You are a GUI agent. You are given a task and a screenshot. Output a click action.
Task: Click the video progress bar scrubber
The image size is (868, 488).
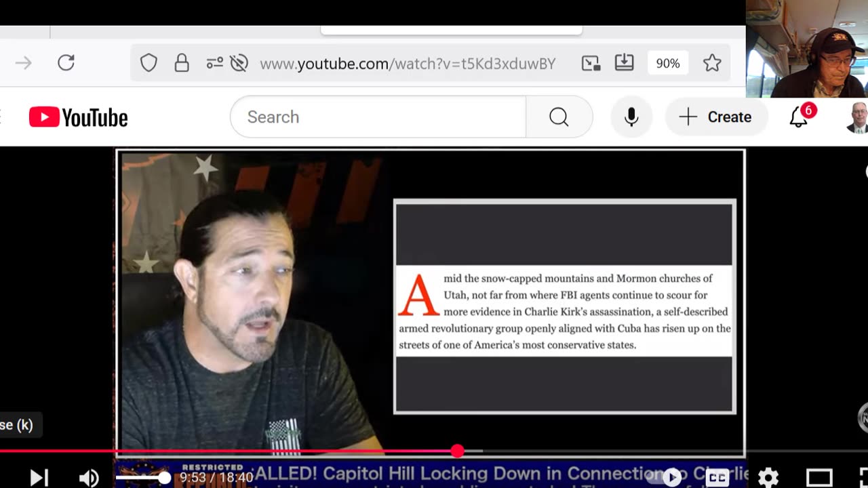point(458,451)
